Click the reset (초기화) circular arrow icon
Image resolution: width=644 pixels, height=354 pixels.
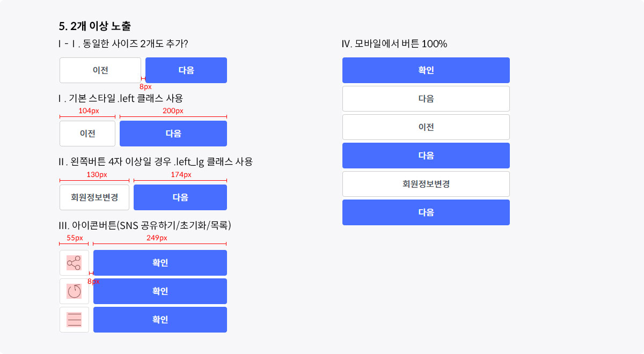[74, 291]
